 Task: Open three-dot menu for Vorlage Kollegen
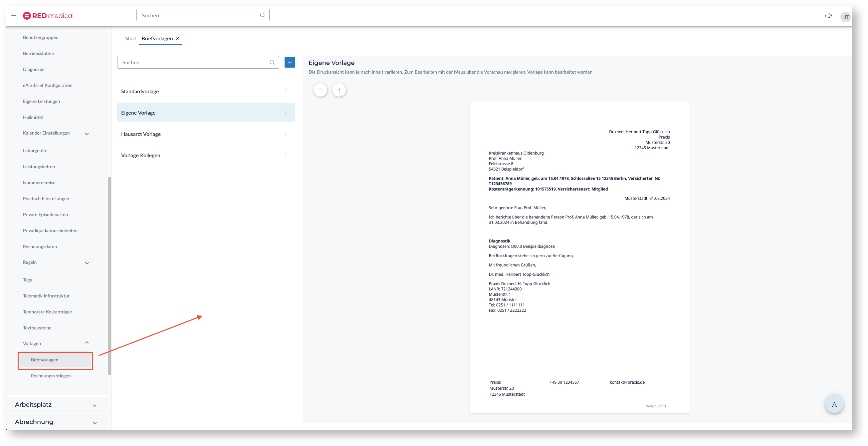coord(286,156)
